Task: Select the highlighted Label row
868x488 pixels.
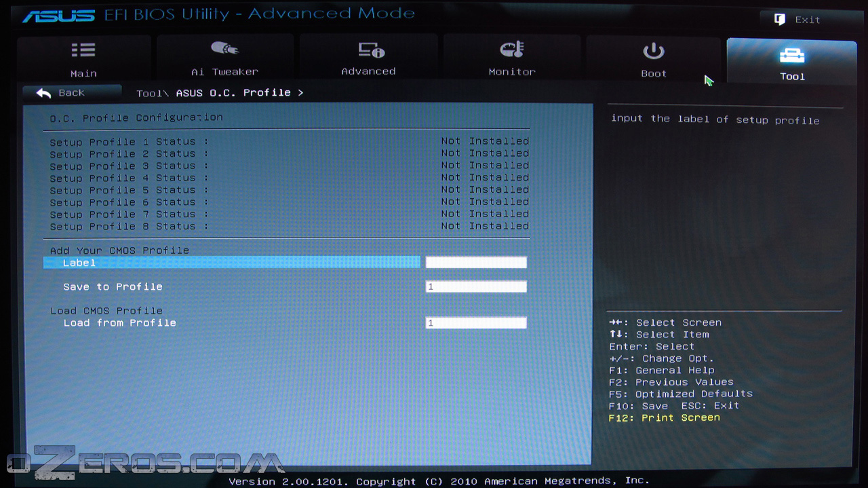Action: click(232, 263)
